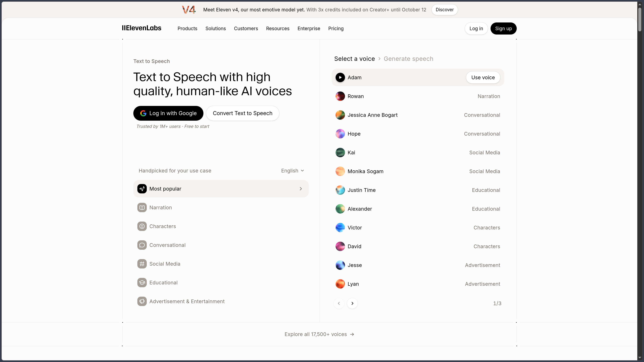Click Hope's voice avatar
Viewport: 644px width, 362px height.
[340, 134]
